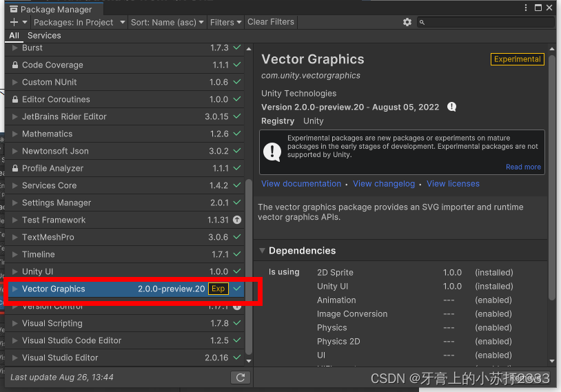Expand the Visual Studio Editor arrow
Viewport: 561px width, 392px height.
(14, 358)
